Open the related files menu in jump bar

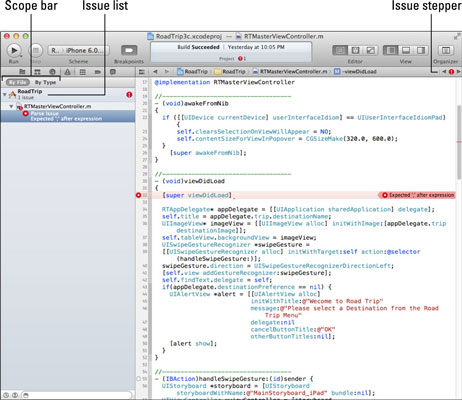coord(142,72)
